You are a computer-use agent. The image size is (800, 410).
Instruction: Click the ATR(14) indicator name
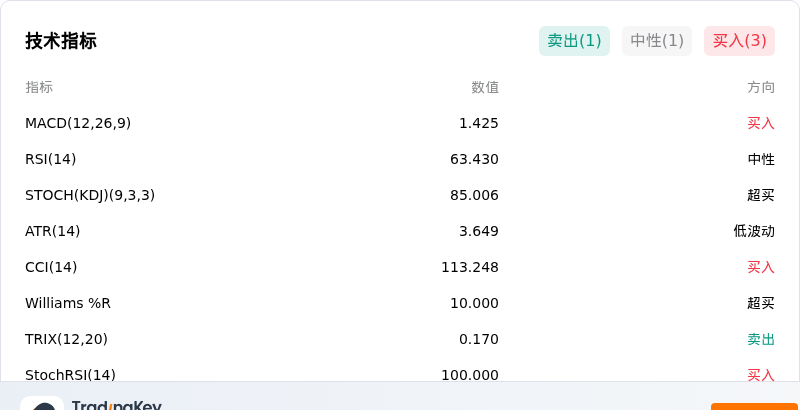pos(53,232)
